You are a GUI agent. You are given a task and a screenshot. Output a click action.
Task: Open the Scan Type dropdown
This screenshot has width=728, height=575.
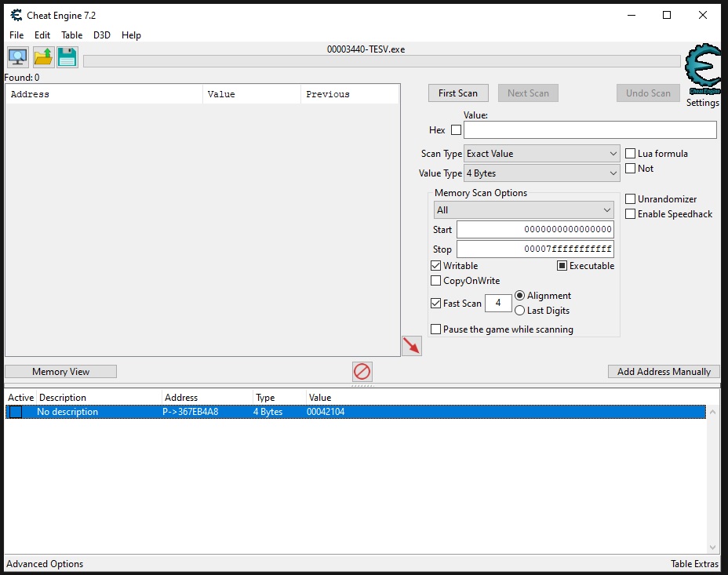(542, 154)
